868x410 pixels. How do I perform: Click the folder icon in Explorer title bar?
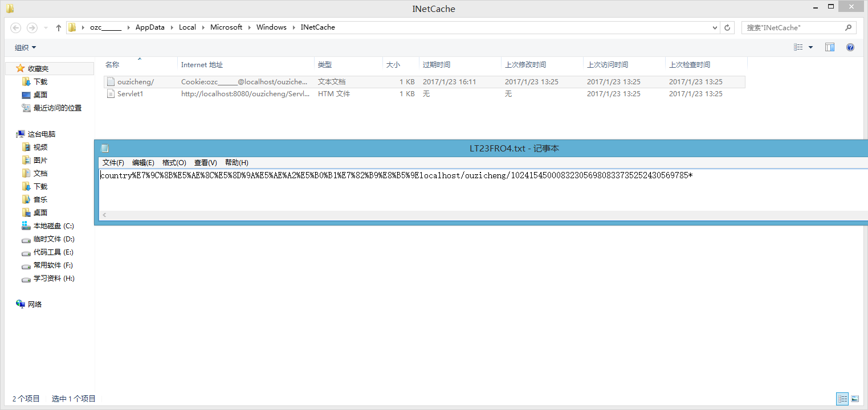(x=10, y=9)
